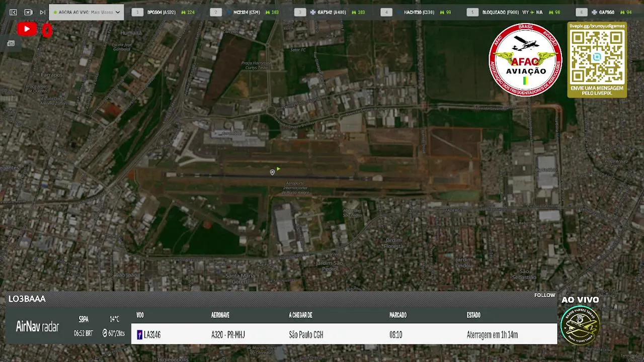Click the rank 6 number badge

[581, 12]
